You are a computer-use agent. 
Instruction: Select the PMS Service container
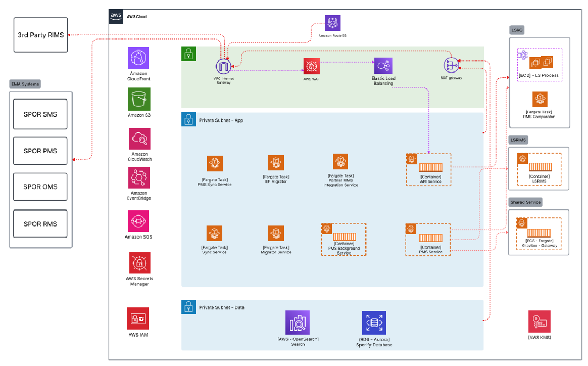point(428,240)
